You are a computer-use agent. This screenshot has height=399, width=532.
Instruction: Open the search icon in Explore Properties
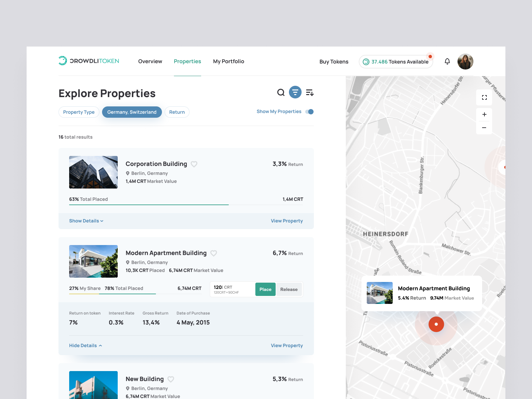point(281,92)
